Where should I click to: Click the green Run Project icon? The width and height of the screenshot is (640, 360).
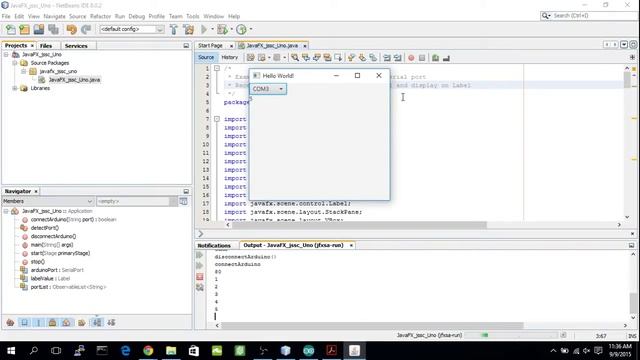click(204, 29)
